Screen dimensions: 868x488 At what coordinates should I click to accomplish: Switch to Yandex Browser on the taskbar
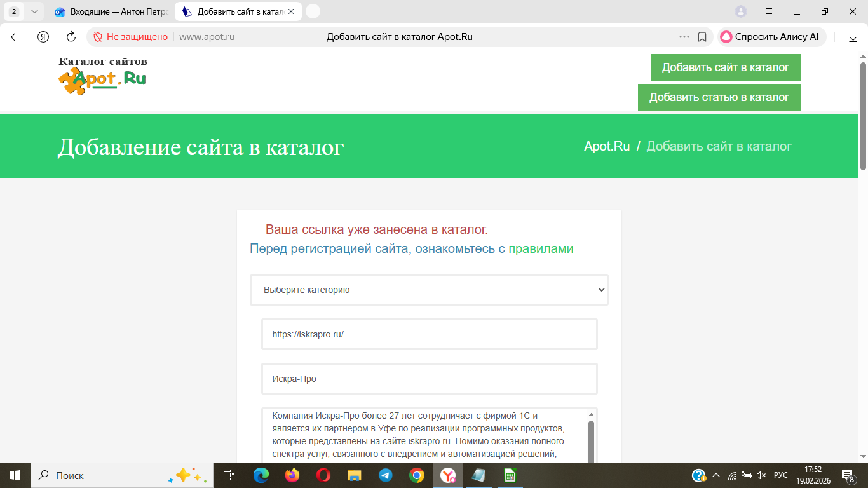(x=449, y=475)
